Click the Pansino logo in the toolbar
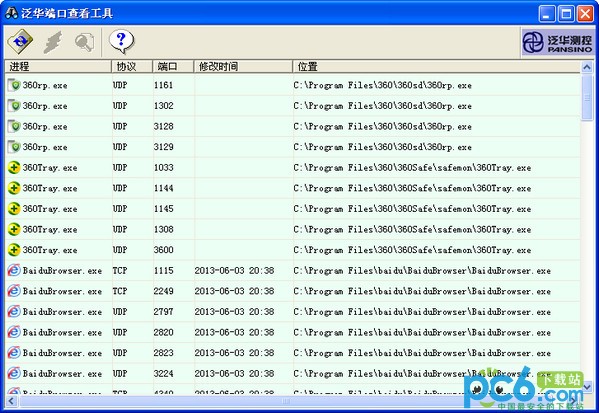599x413 pixels. pyautogui.click(x=557, y=42)
